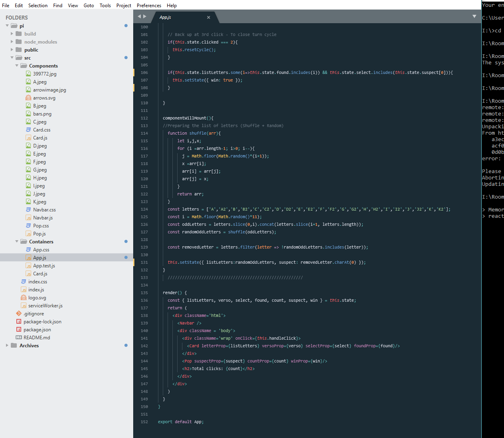
Task: Click the terminal window beside the editor
Action: pyautogui.click(x=493, y=219)
